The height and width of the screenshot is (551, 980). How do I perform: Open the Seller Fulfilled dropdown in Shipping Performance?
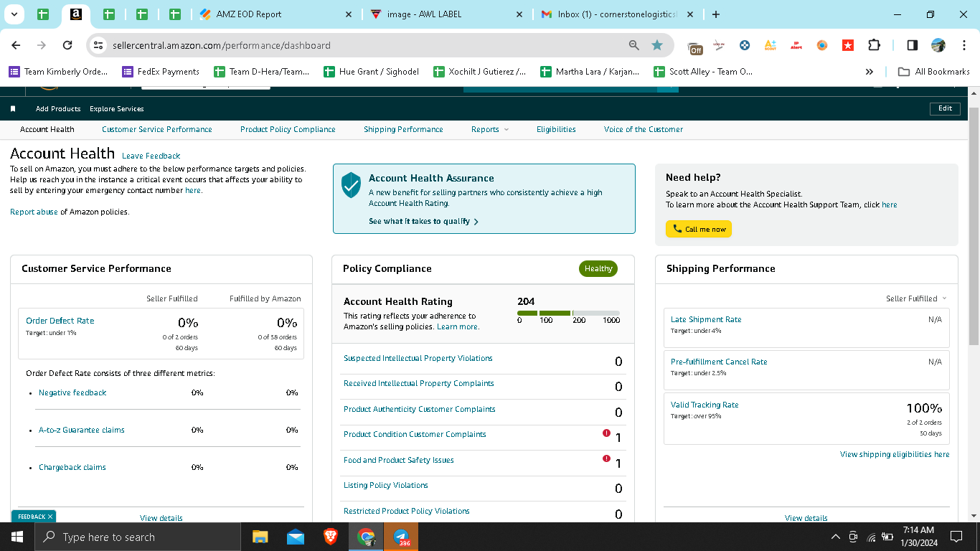click(916, 298)
